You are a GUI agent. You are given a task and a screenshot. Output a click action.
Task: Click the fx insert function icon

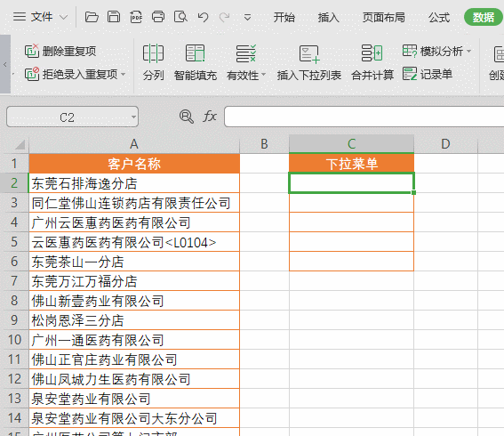(210, 117)
